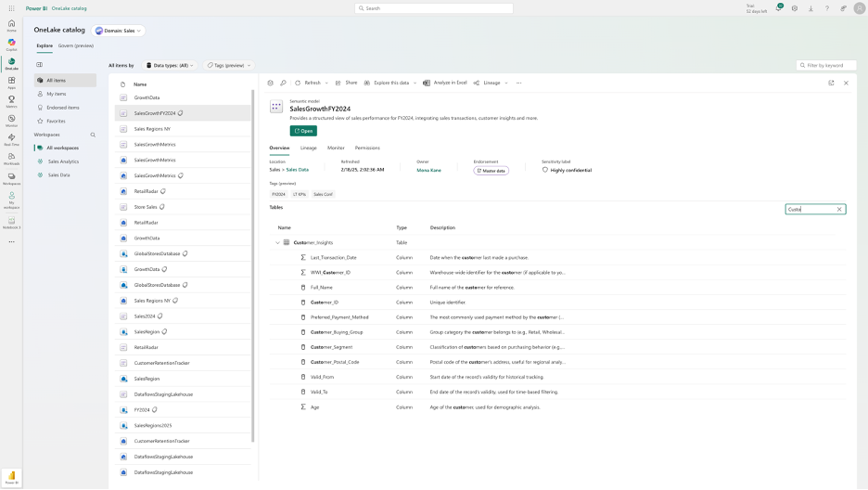Open the app launcher waffle menu
The height and width of the screenshot is (490, 868).
point(12,8)
